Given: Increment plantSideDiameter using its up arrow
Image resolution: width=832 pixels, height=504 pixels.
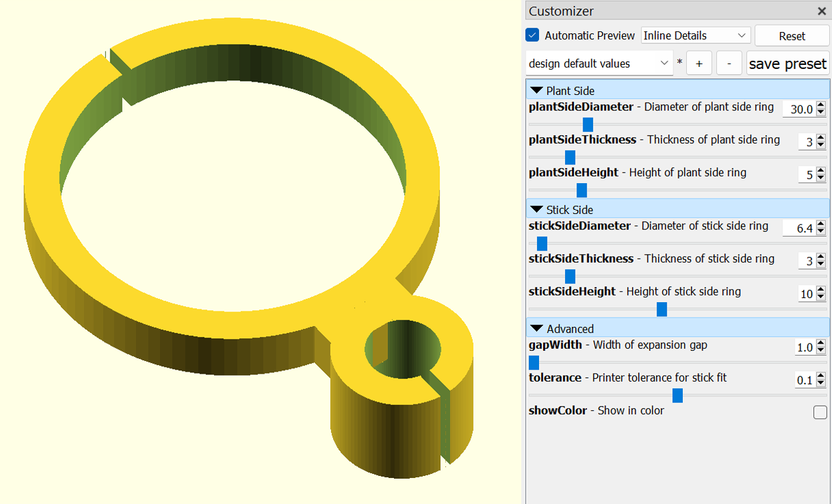Looking at the screenshot, I should tap(821, 105).
